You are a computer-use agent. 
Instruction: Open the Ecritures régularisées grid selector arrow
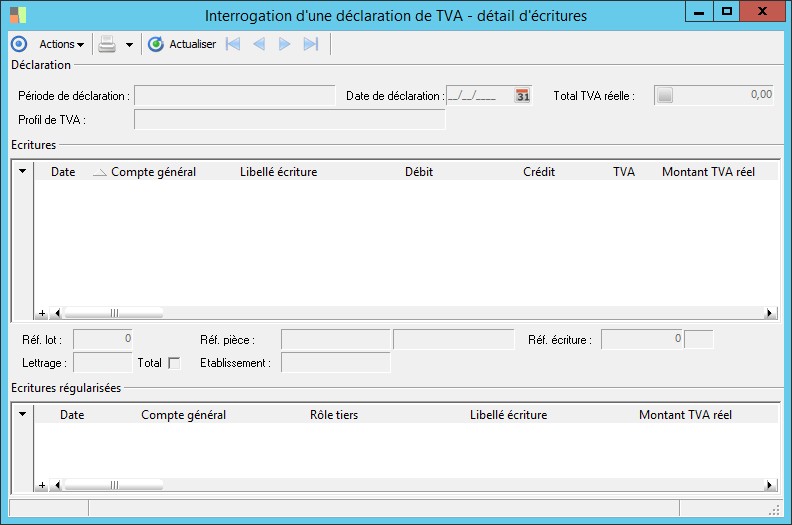coord(22,414)
